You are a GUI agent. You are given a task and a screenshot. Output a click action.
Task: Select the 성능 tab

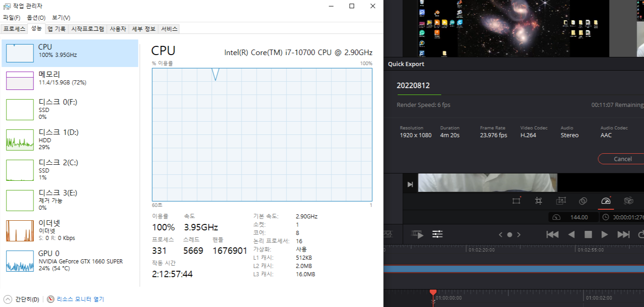tap(37, 28)
